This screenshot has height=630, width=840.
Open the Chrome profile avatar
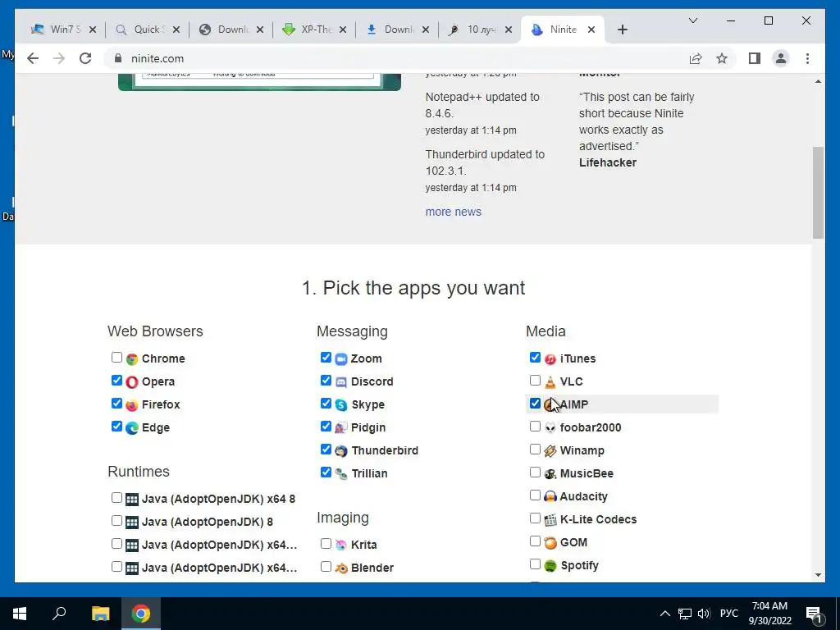pyautogui.click(x=781, y=58)
